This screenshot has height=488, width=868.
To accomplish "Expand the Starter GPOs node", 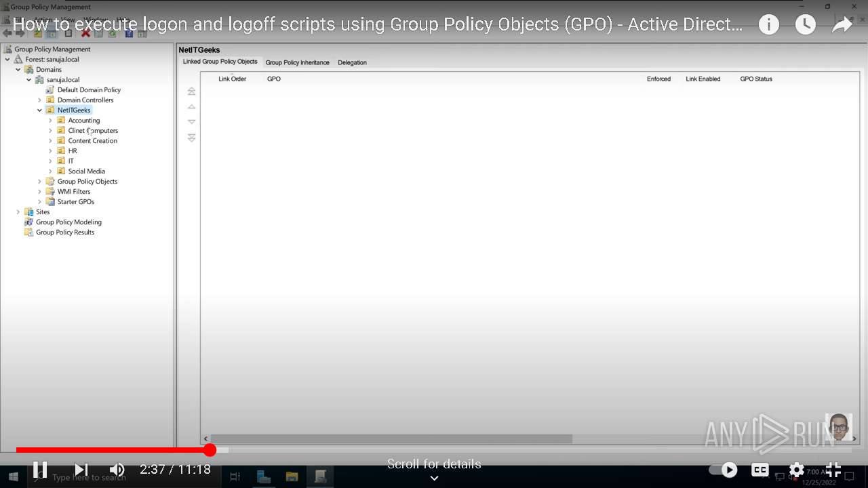I will point(39,202).
